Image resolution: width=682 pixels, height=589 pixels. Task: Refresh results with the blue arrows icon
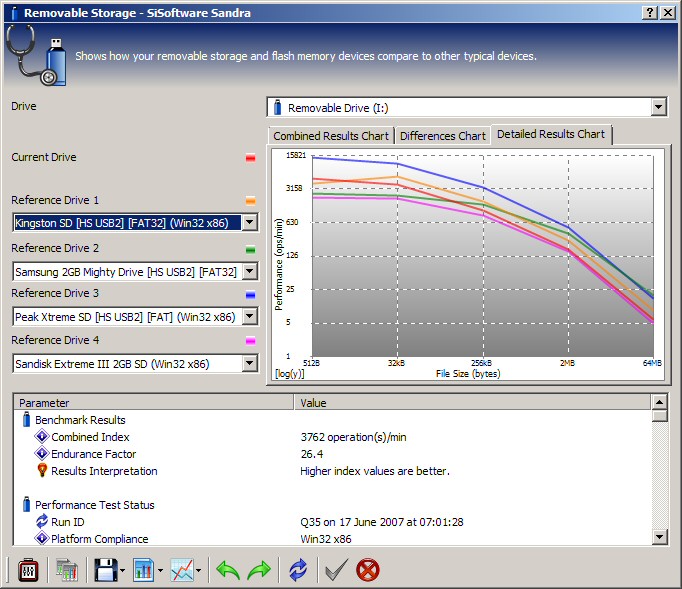point(298,570)
